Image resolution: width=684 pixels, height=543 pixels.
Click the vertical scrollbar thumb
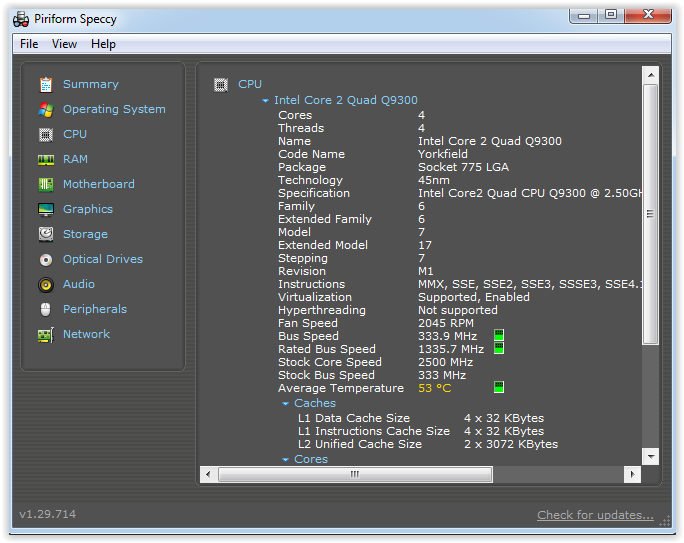click(x=650, y=214)
